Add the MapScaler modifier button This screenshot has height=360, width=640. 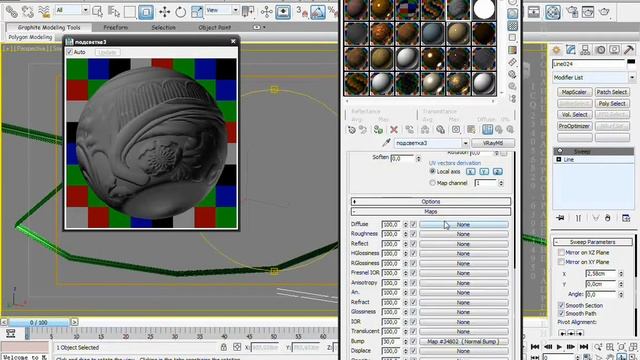(574, 92)
